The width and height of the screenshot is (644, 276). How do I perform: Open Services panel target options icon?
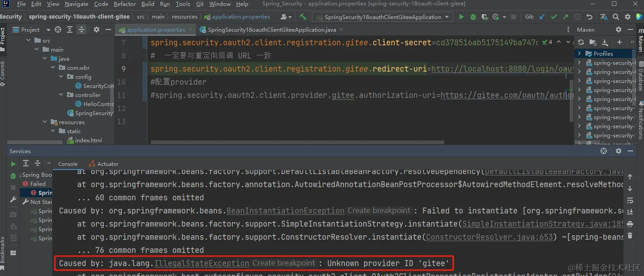click(603, 151)
